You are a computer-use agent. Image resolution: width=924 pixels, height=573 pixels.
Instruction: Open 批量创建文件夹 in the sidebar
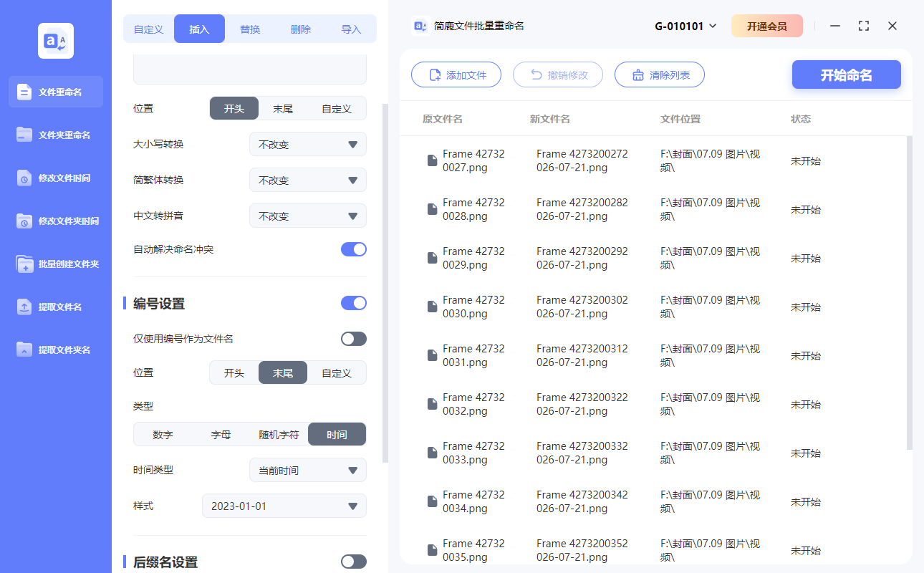click(56, 264)
